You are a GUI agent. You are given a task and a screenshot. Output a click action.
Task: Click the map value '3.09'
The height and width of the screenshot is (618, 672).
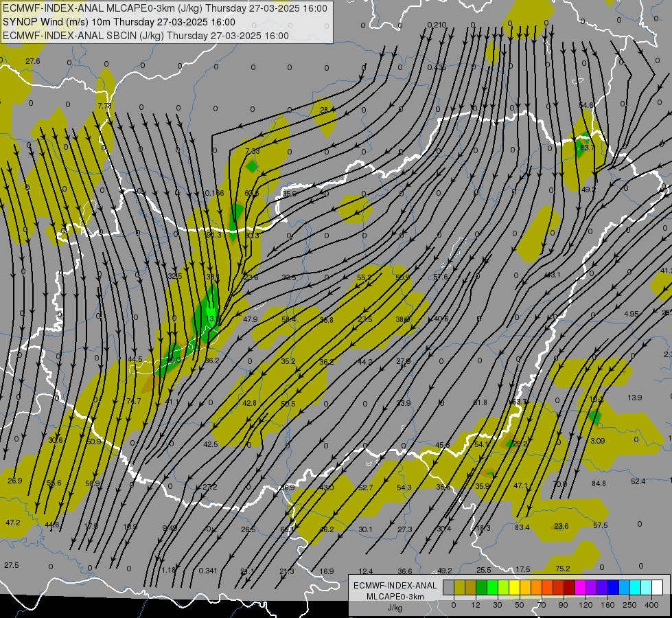[x=597, y=441]
